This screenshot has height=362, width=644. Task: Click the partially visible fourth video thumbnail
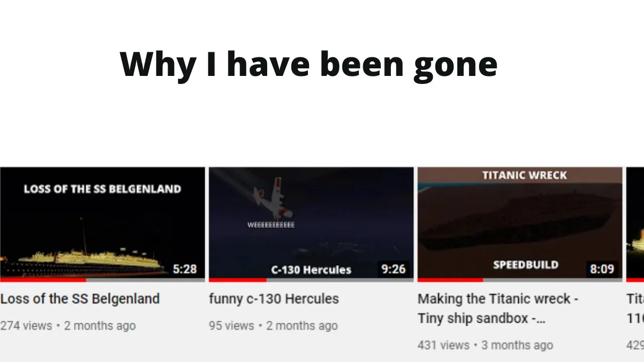click(x=635, y=224)
